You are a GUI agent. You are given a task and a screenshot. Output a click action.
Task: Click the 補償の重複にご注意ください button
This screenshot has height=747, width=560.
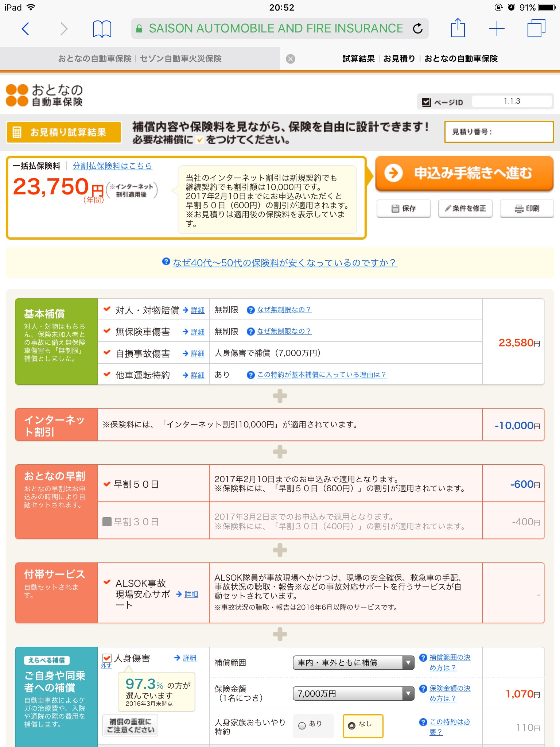(x=131, y=725)
